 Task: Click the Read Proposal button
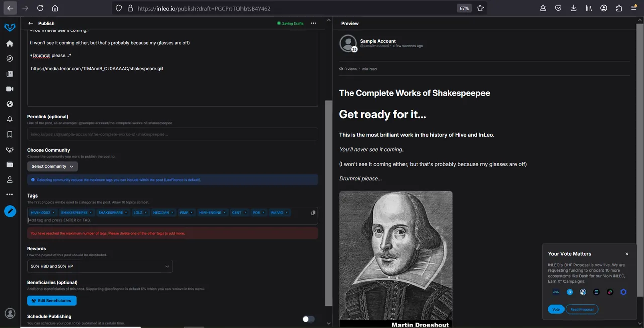pos(582,309)
